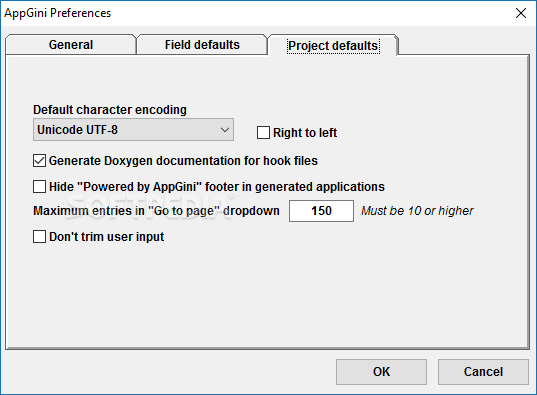Click the Maximum entries field showing 150
The image size is (537, 395).
tap(321, 211)
